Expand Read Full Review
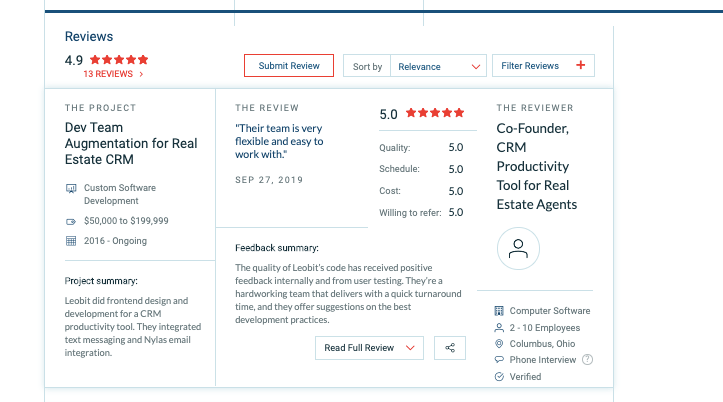This screenshot has width=723, height=402. (x=369, y=348)
